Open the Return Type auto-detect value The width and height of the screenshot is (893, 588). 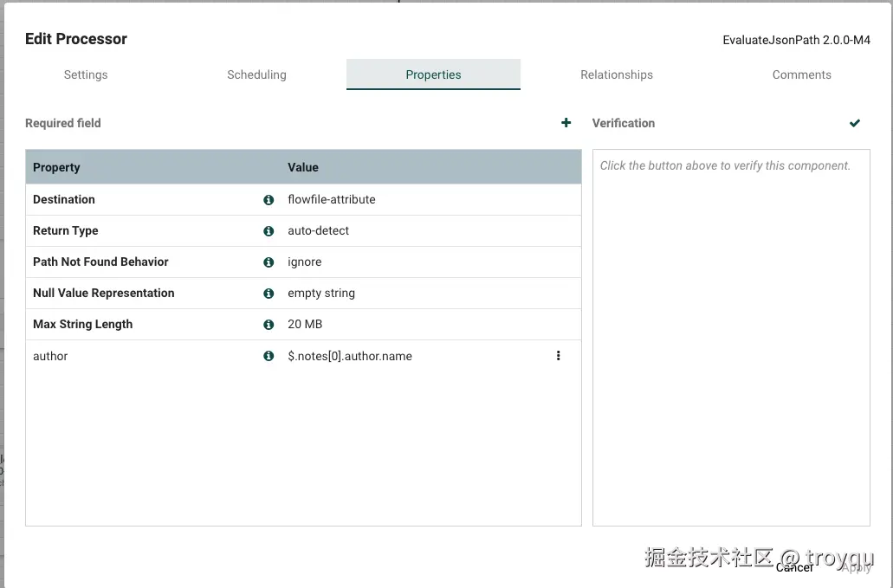319,231
